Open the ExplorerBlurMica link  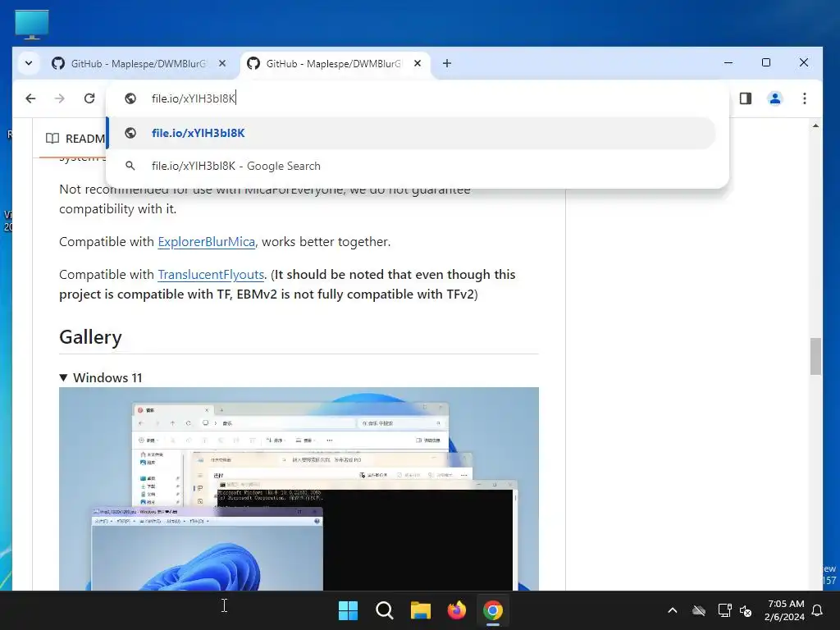[x=206, y=242]
